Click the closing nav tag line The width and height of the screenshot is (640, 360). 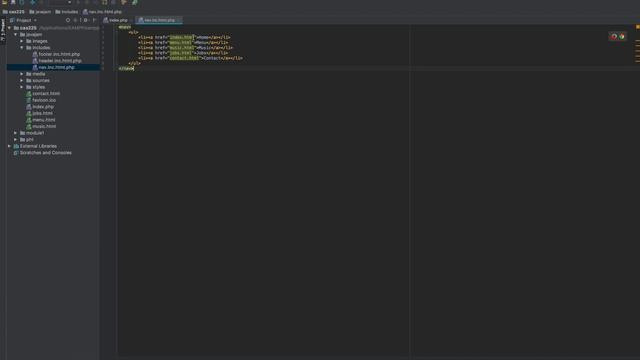click(126, 69)
